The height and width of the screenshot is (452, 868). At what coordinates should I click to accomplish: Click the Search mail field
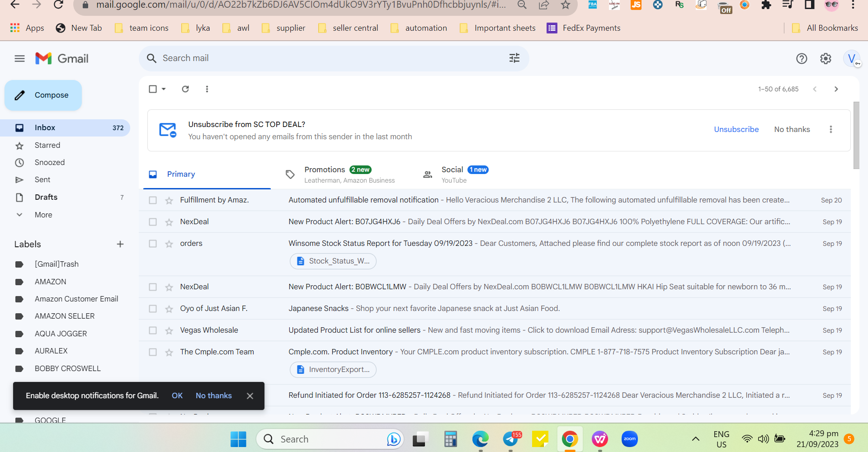click(x=334, y=58)
